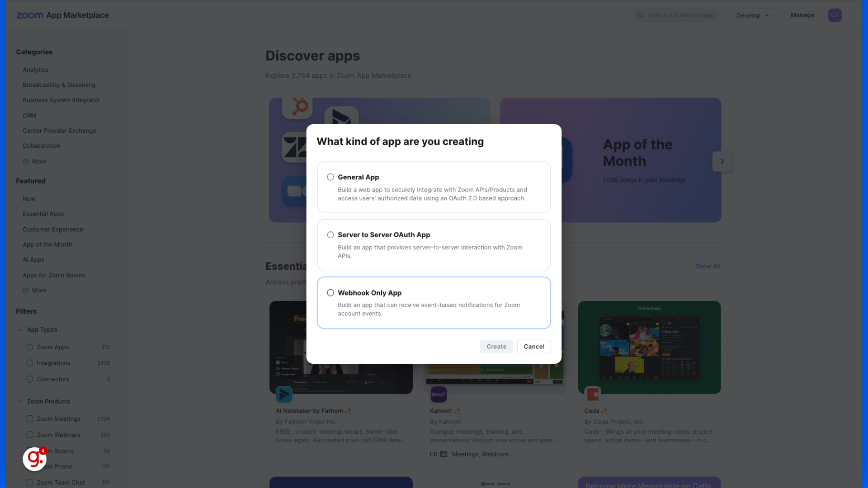The image size is (868, 488).
Task: Click the meetings camera icon under Kahoot!
Action: (433, 454)
